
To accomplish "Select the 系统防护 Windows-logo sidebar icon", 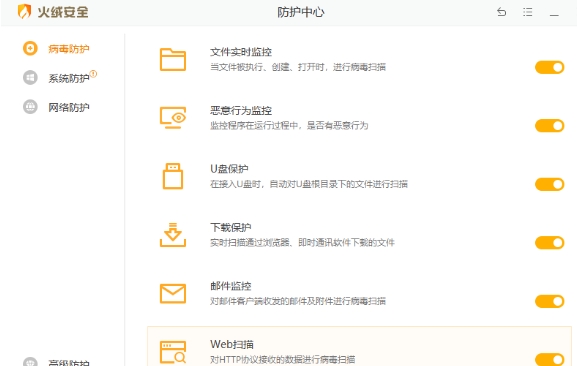I will 30,78.
